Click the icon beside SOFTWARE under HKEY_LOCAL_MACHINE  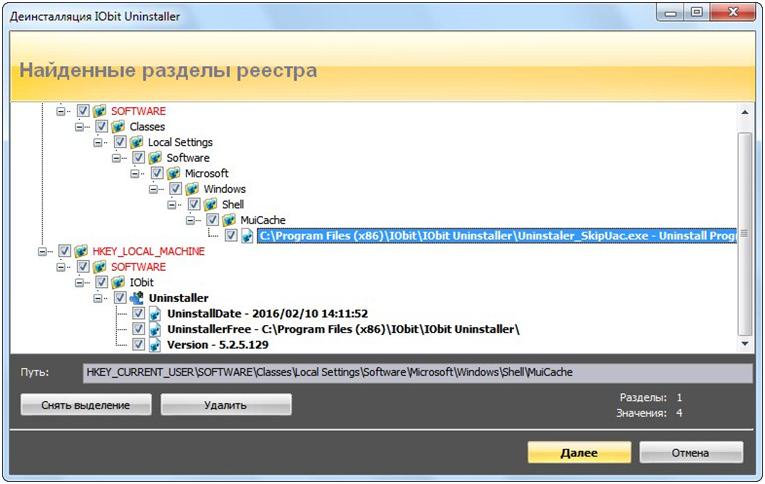pos(100,267)
